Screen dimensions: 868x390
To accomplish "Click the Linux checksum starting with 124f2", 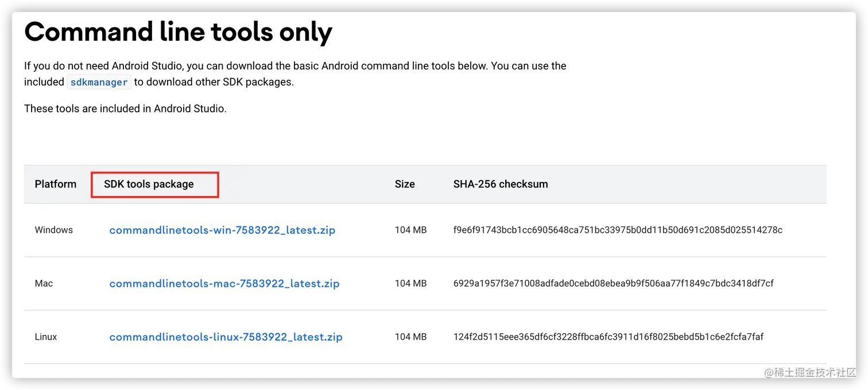I will click(609, 337).
